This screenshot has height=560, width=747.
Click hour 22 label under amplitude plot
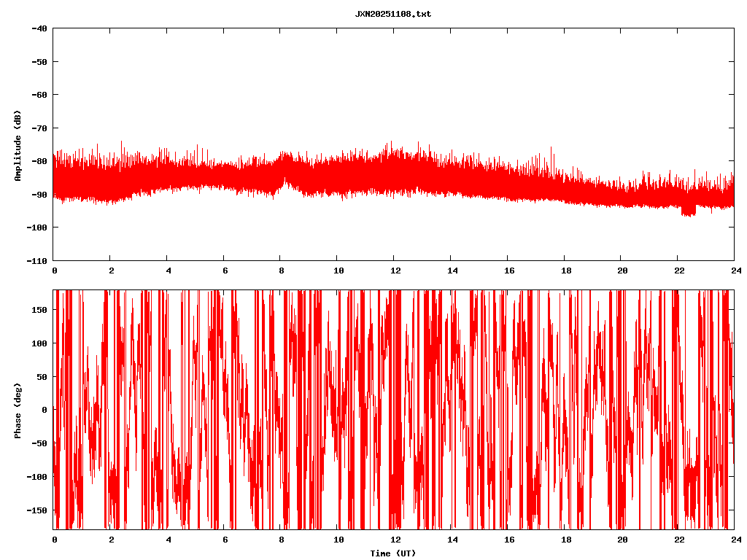[678, 271]
